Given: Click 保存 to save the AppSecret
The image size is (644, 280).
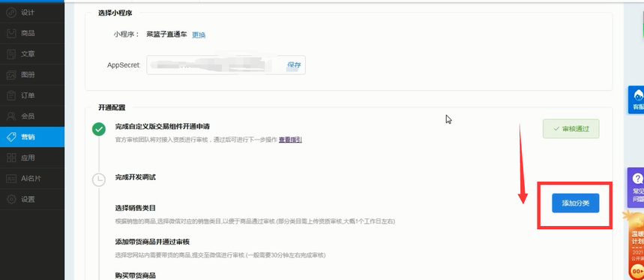Looking at the screenshot, I should (x=294, y=65).
